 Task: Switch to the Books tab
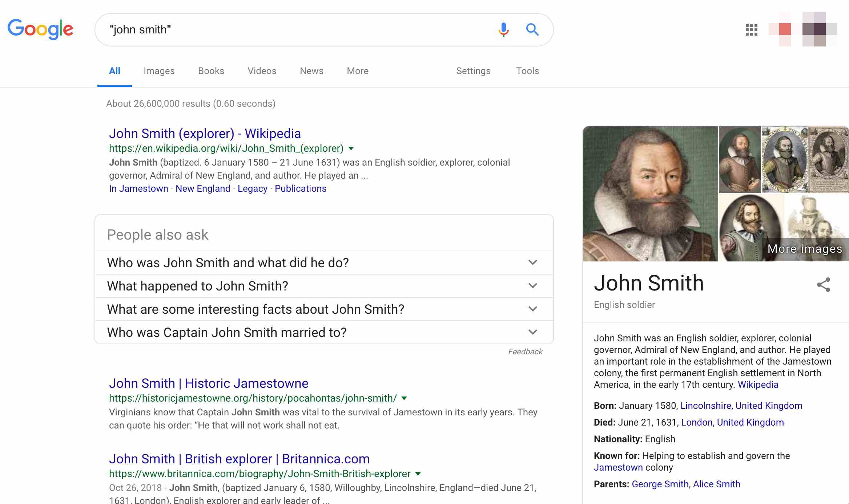tap(211, 71)
